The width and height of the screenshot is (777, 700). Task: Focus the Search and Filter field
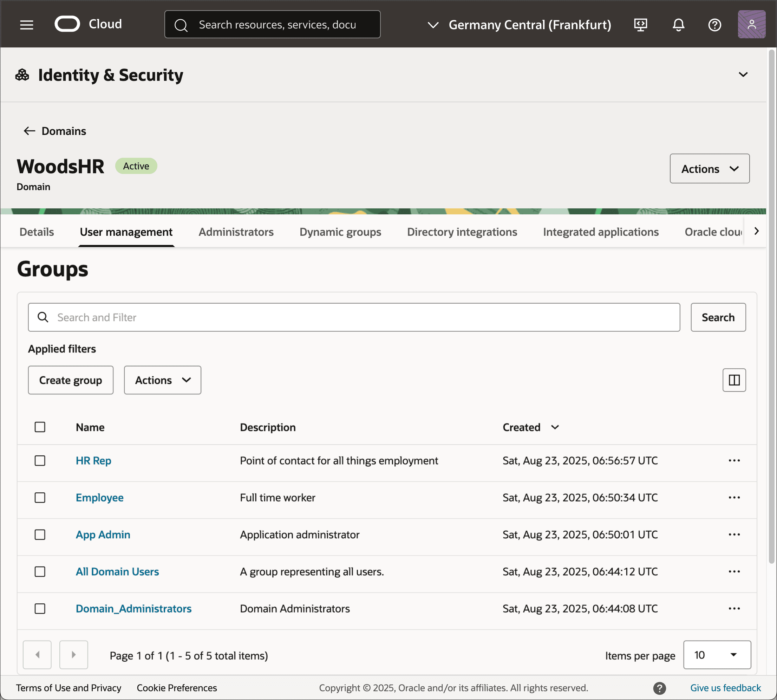point(354,317)
